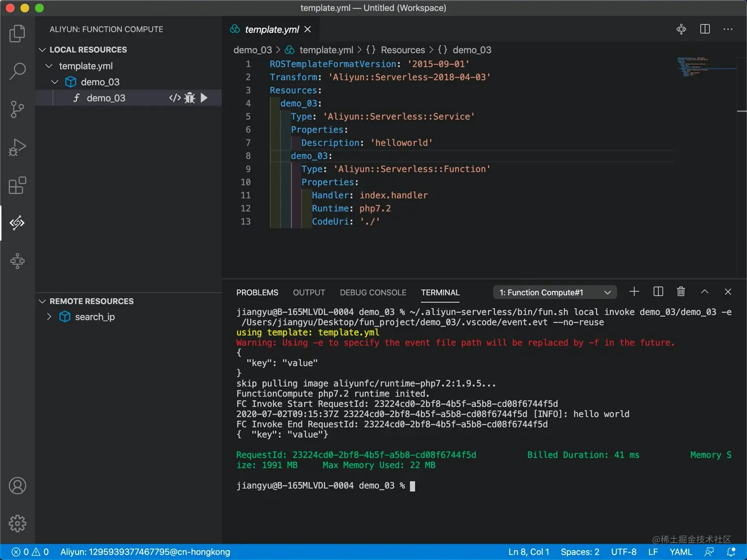The width and height of the screenshot is (747, 560).
Task: Expand the search_ip remote service
Action: pos(49,317)
